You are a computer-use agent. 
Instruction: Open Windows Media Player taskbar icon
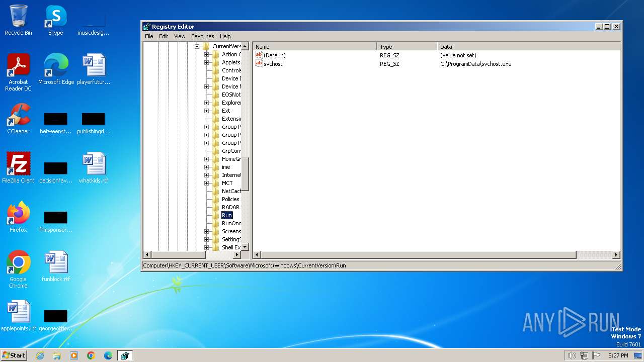74,355
